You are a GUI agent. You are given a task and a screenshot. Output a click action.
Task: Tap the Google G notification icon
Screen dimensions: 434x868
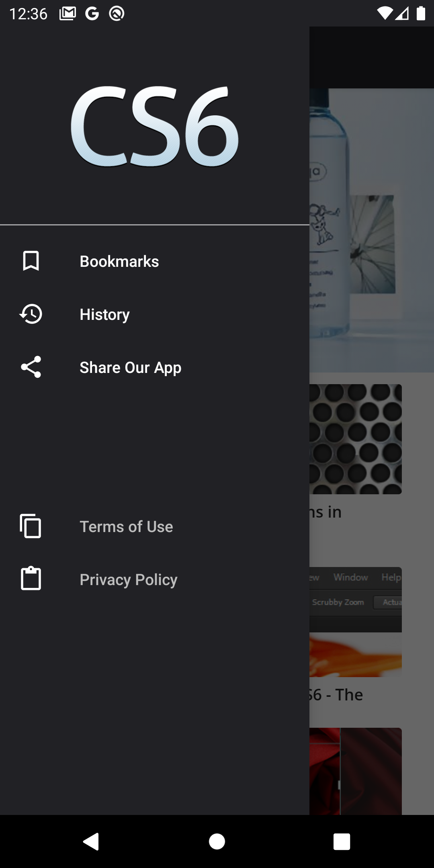(92, 14)
